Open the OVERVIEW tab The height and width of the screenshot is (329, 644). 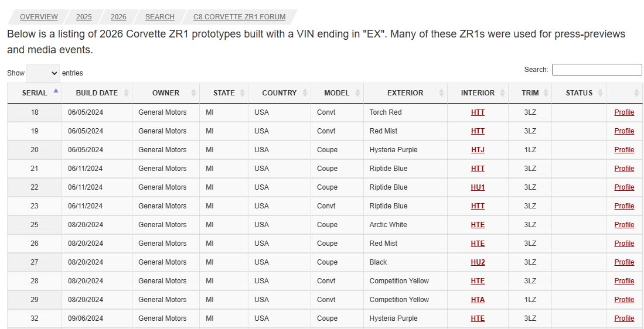point(39,17)
